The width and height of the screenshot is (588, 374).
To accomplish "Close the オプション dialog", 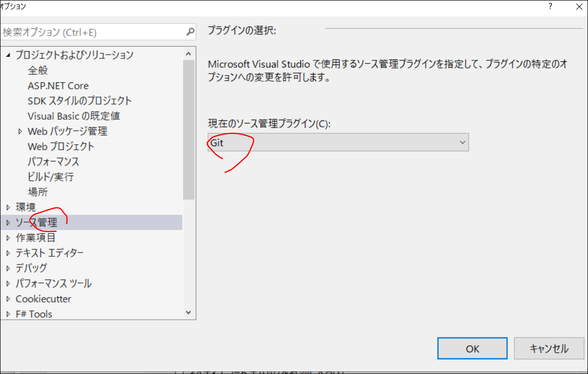I will pyautogui.click(x=579, y=7).
